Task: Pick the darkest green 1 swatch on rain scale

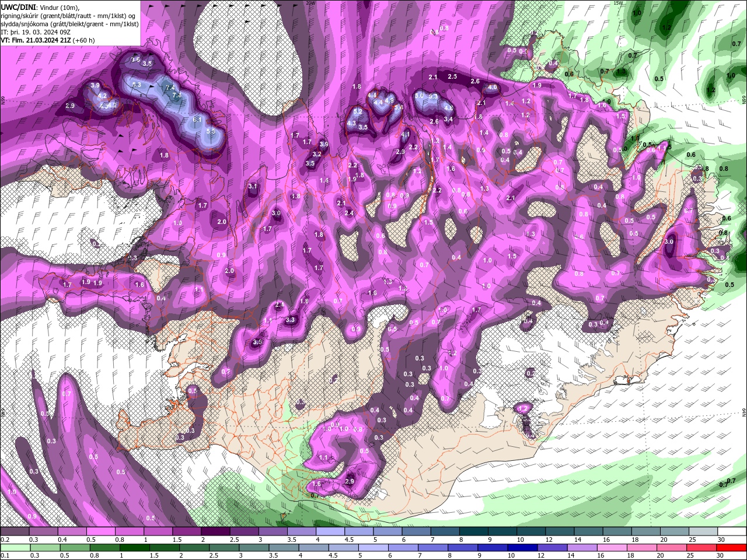Action: (134, 548)
